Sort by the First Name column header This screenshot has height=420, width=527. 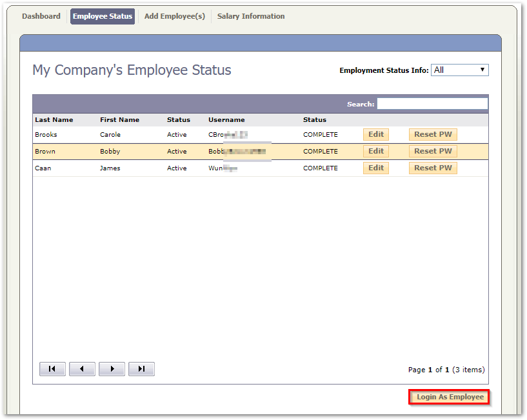119,120
